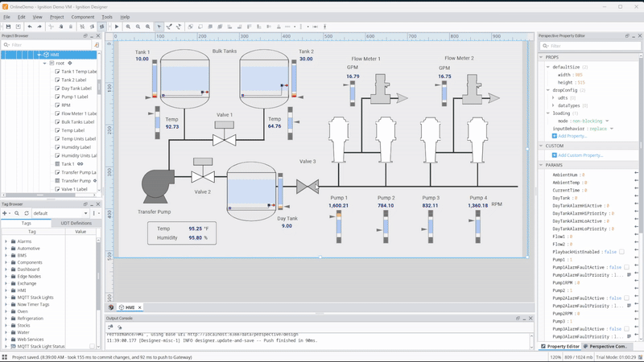This screenshot has height=362, width=644.
Task: Click the Save icon in the toolbar
Action: coord(8,27)
